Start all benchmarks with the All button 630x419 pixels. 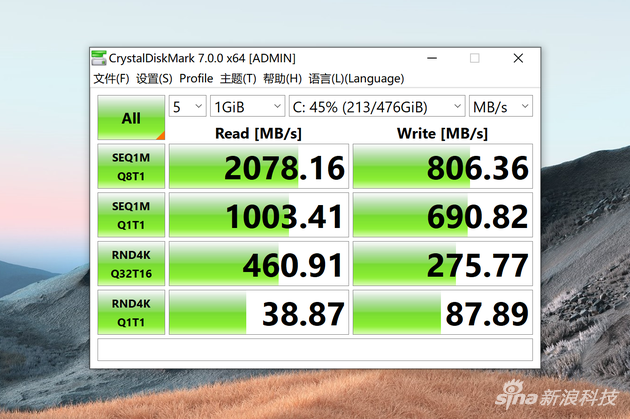tap(131, 118)
